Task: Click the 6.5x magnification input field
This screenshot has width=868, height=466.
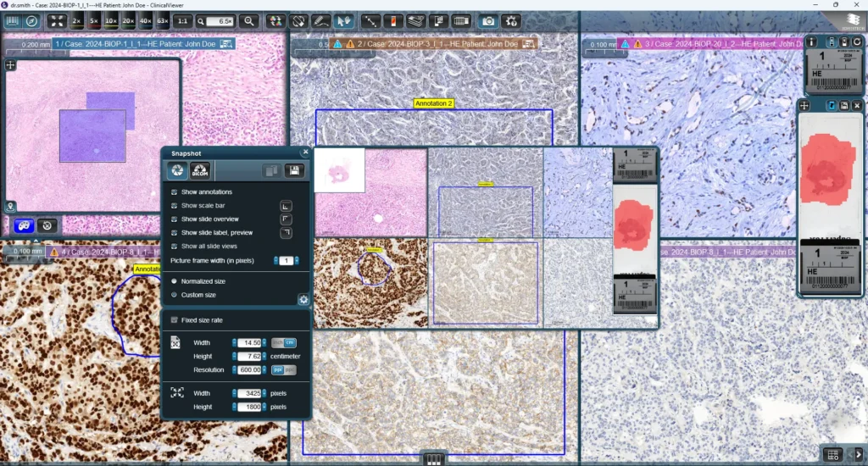Action: tap(220, 21)
